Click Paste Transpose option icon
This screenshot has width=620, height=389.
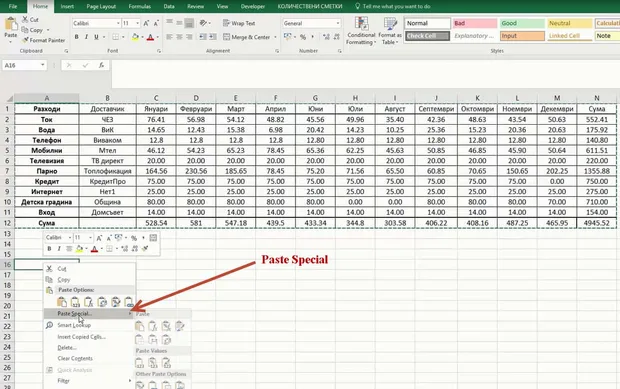click(102, 302)
